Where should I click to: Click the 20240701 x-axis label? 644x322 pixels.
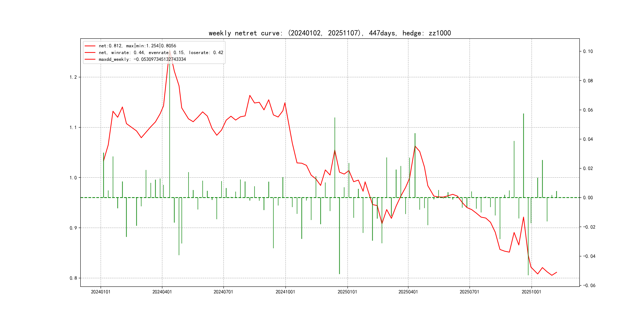pos(223,292)
